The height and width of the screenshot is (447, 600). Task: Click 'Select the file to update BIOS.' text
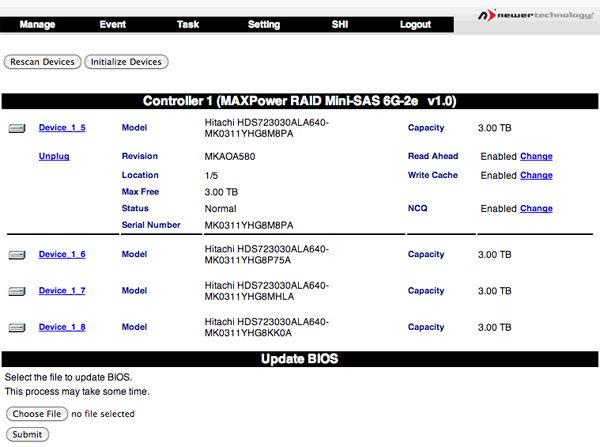(x=68, y=377)
